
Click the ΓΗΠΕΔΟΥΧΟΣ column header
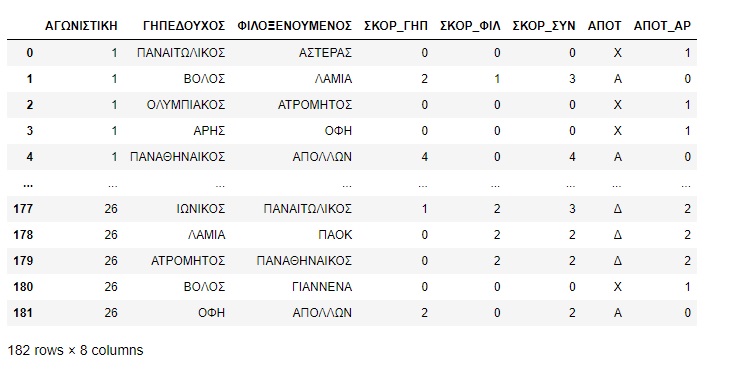[x=184, y=26]
